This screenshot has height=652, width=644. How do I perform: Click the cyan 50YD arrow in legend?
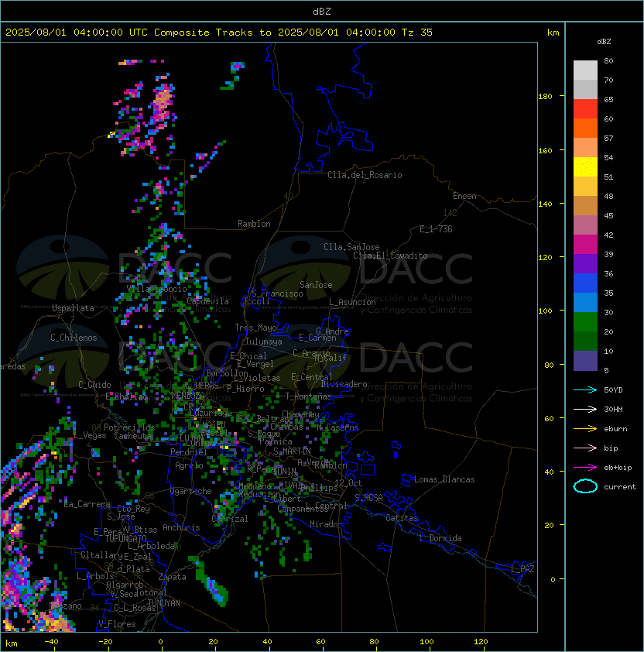(585, 389)
